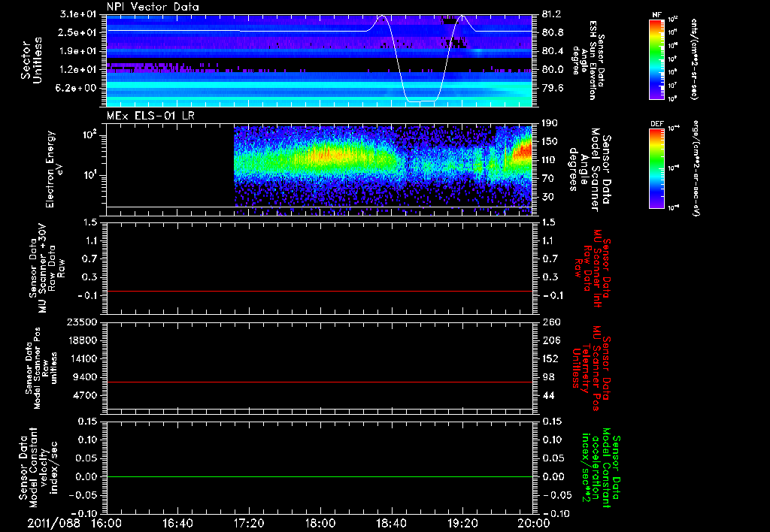Click the DEF color scale bar
Screen dimensions: 770x532
tap(657, 168)
